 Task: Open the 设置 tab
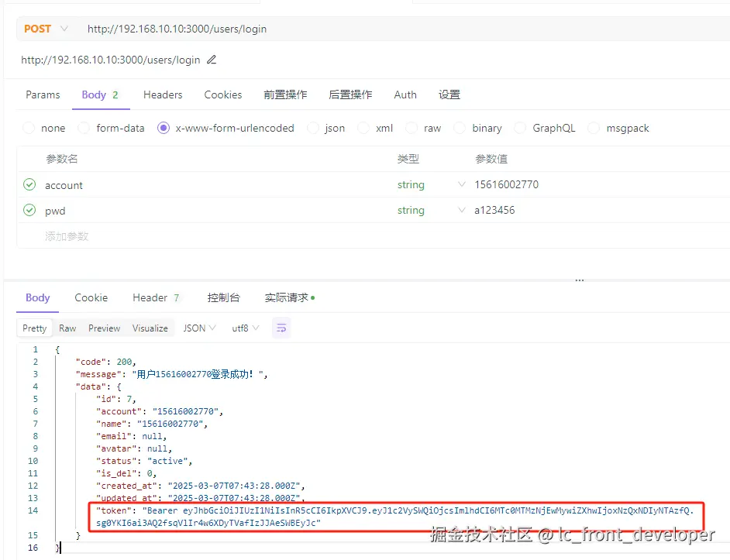tap(449, 95)
